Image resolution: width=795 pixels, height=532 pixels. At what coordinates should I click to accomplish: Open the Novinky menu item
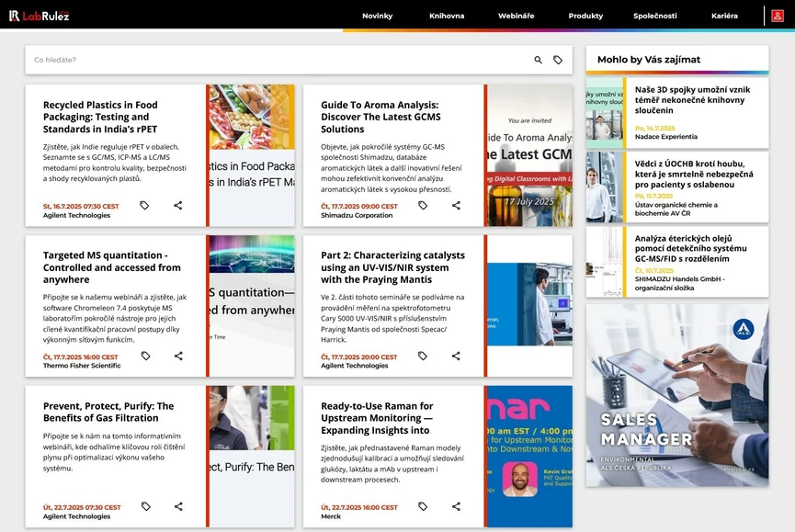pyautogui.click(x=377, y=16)
